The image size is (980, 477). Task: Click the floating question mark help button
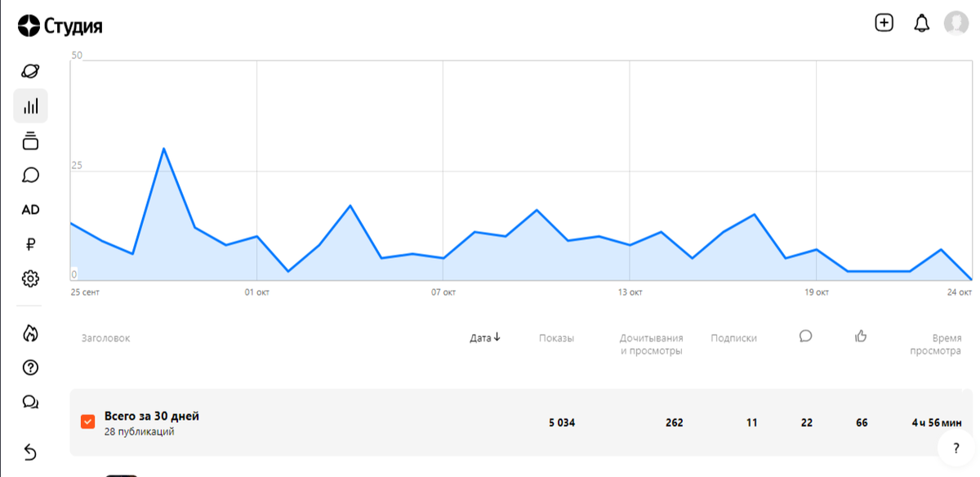coord(955,448)
